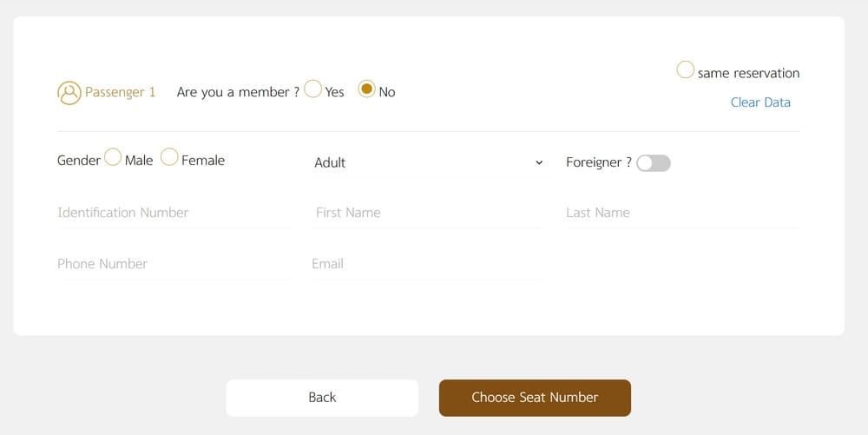Toggle the Foreigner switch on

coord(654,163)
